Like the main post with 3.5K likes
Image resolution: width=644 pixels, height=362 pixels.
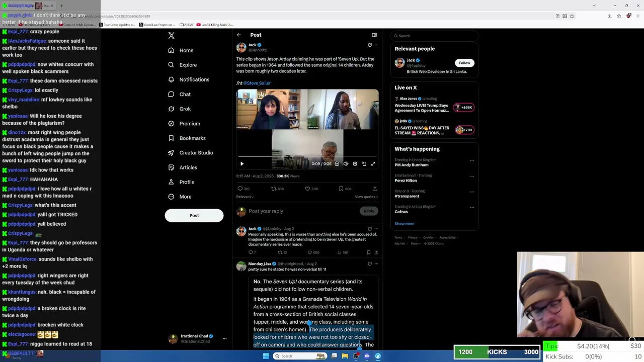coord(312,189)
